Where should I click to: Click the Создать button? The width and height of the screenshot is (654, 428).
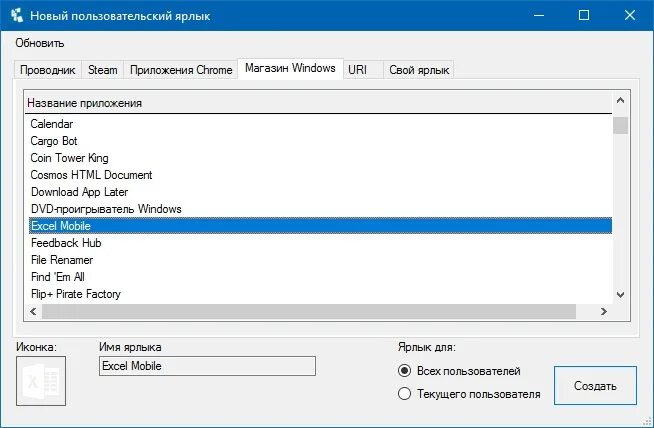point(595,385)
